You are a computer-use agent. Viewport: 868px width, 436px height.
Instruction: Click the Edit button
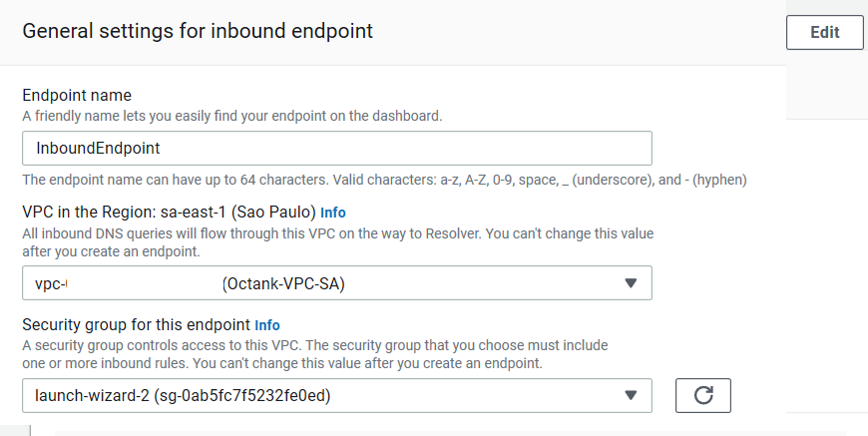click(x=824, y=32)
